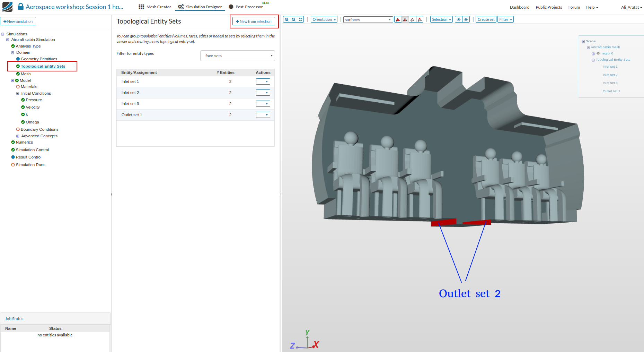Click New from selection button
Viewport: 644px width, 352px height.
tap(254, 22)
